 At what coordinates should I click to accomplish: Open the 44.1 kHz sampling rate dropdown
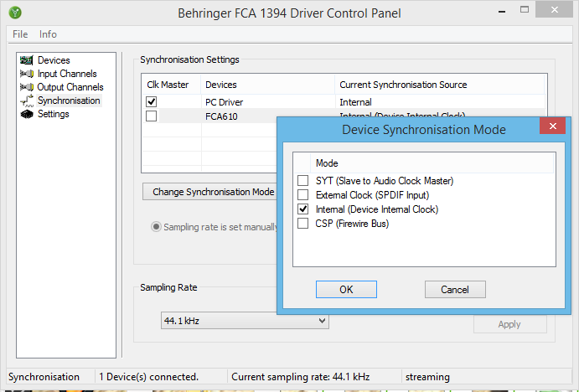click(245, 321)
